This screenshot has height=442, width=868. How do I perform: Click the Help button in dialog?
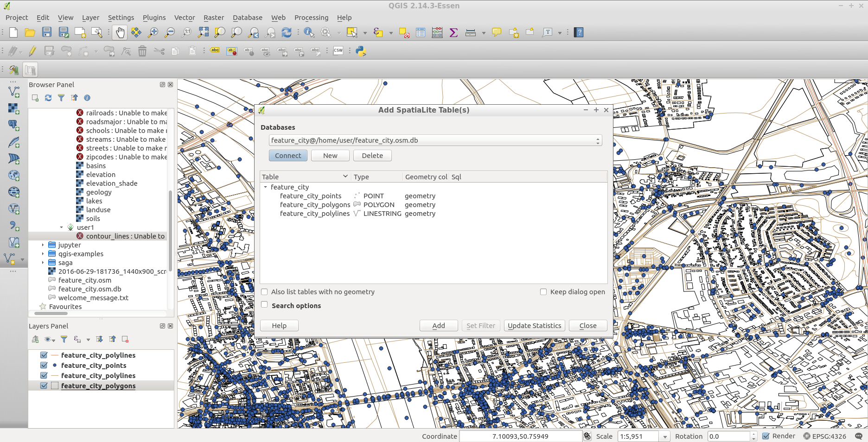click(279, 326)
